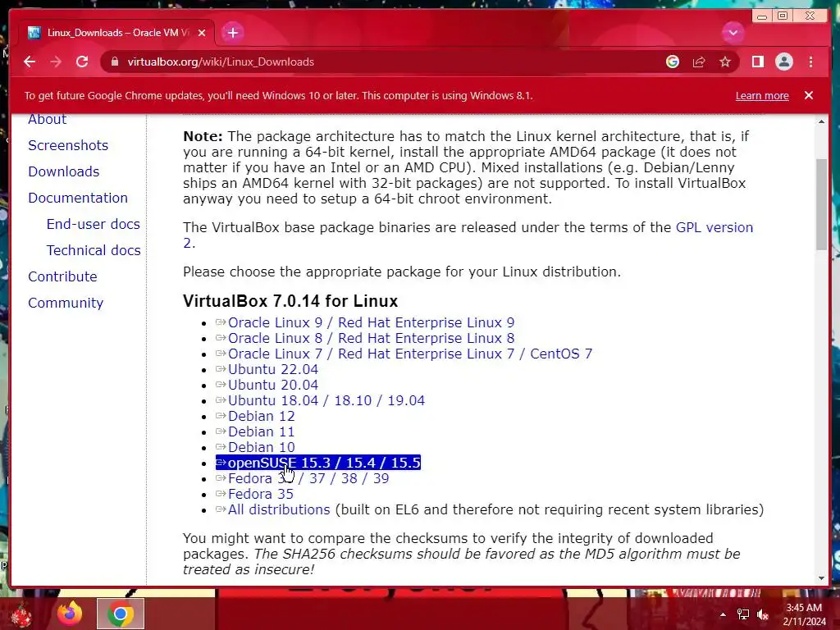Click the vertical scrollbar thumb
This screenshot has height=630, width=840.
(x=821, y=204)
